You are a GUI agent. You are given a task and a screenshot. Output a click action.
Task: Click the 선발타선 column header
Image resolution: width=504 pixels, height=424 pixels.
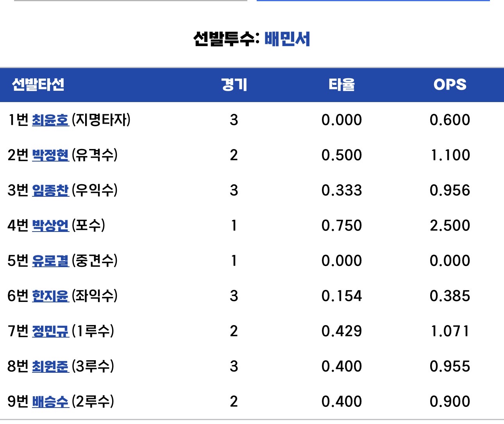click(x=38, y=84)
